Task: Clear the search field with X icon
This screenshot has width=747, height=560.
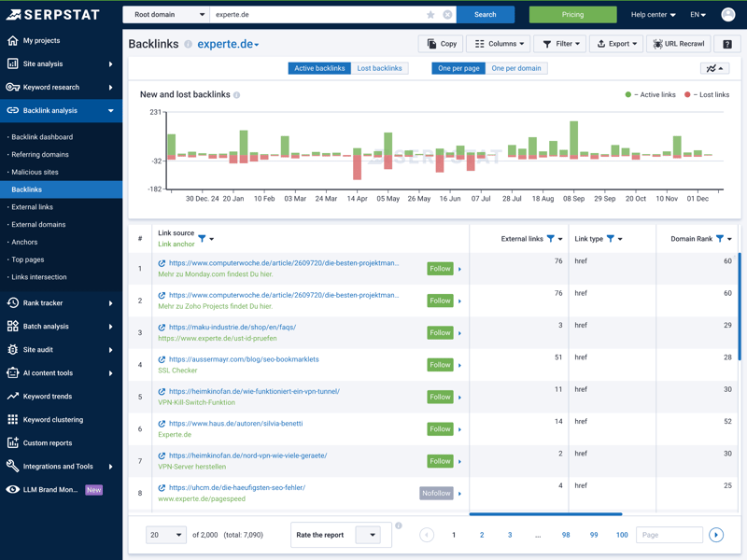Action: pyautogui.click(x=447, y=15)
